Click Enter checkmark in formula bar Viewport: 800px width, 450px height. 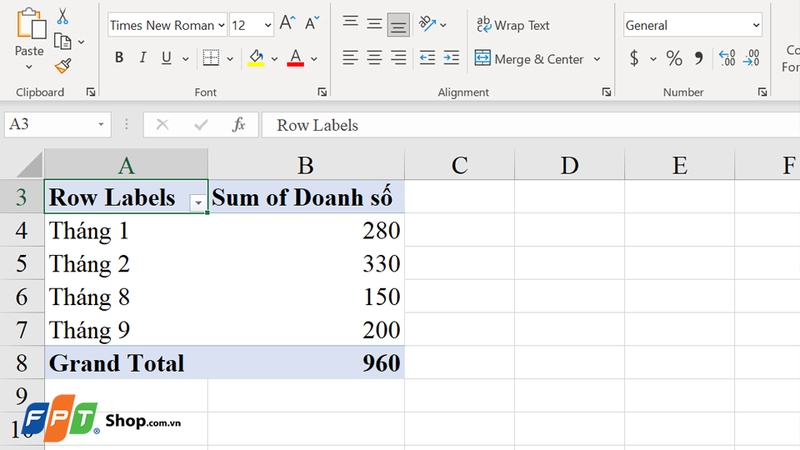coord(201,124)
